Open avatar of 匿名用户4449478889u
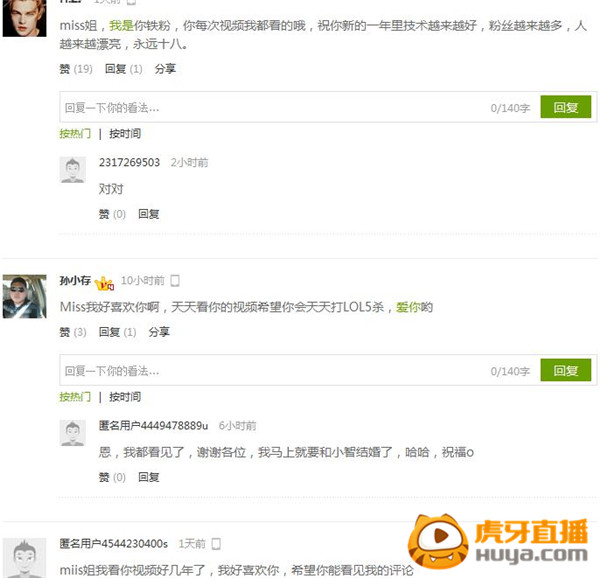The width and height of the screenshot is (600, 578). click(73, 433)
